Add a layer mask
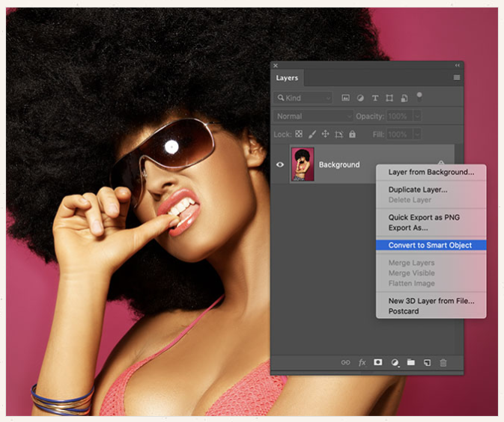504x422 pixels. tap(378, 362)
